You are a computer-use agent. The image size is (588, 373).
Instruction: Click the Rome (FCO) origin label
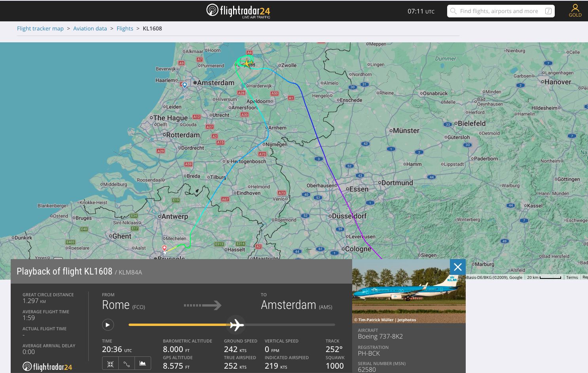[x=123, y=305]
